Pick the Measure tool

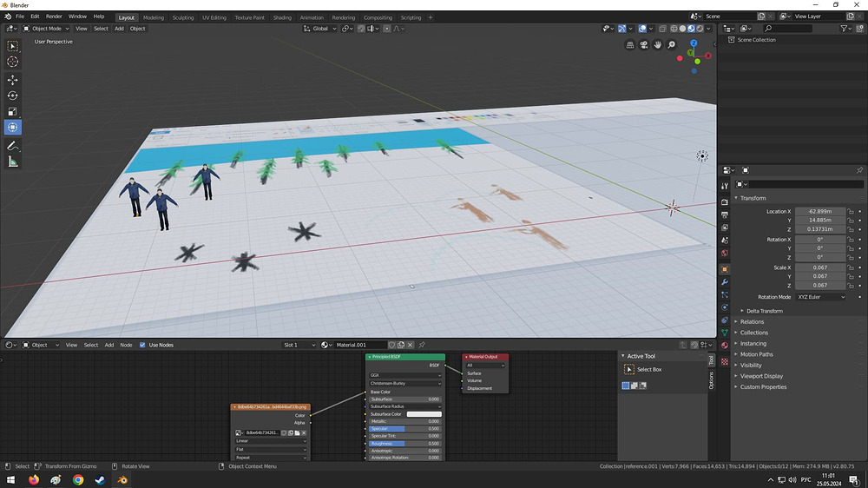point(13,162)
